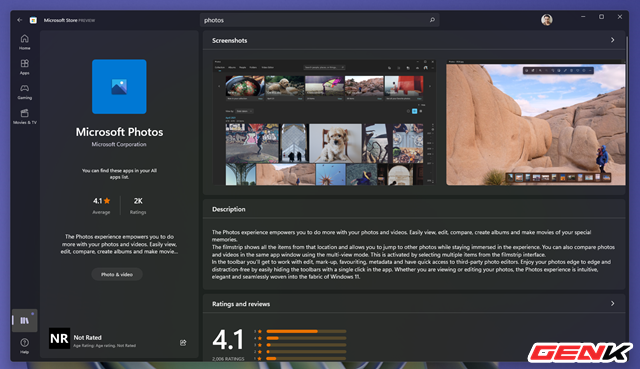640x369 pixels.
Task: Click the Microsoft Store logo icon
Action: [33, 20]
